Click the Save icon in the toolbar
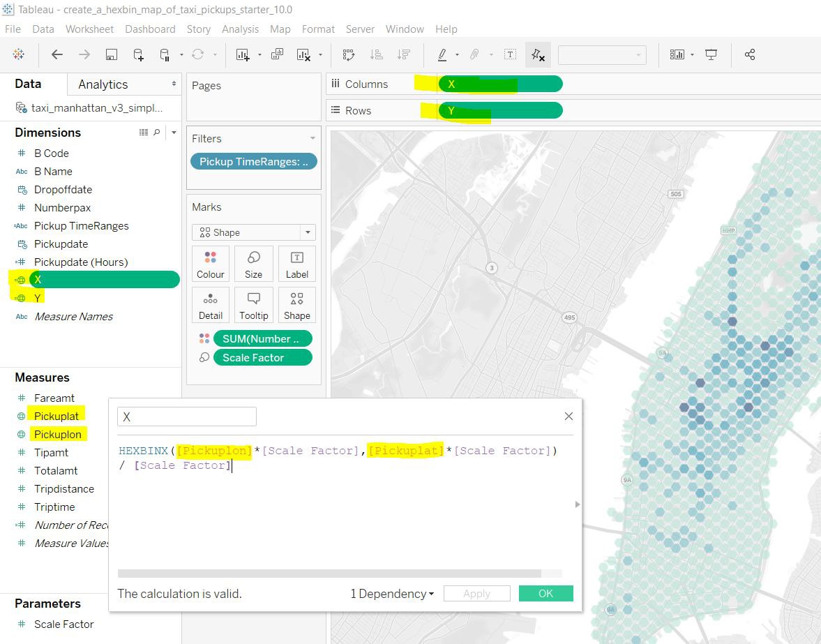Screen dimensions: 821x644 tap(112, 54)
